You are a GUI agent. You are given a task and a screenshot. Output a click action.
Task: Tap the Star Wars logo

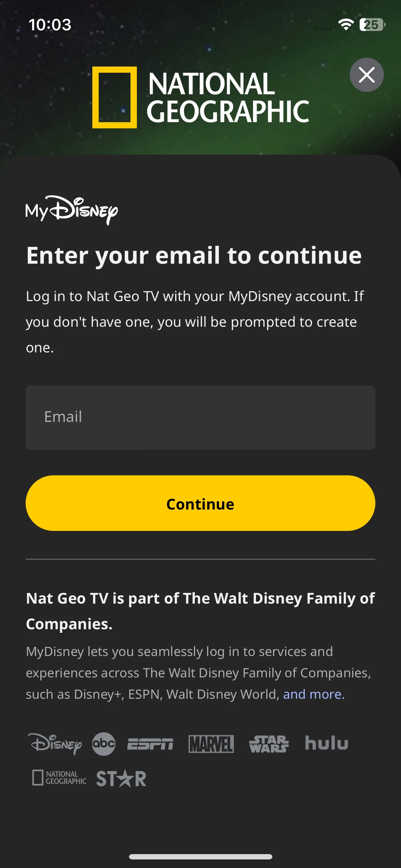(269, 744)
